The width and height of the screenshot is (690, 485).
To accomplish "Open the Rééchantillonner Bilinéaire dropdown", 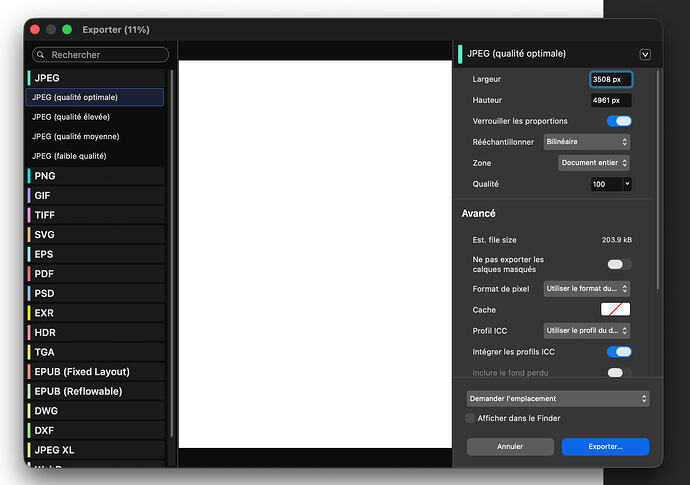I will 587,142.
